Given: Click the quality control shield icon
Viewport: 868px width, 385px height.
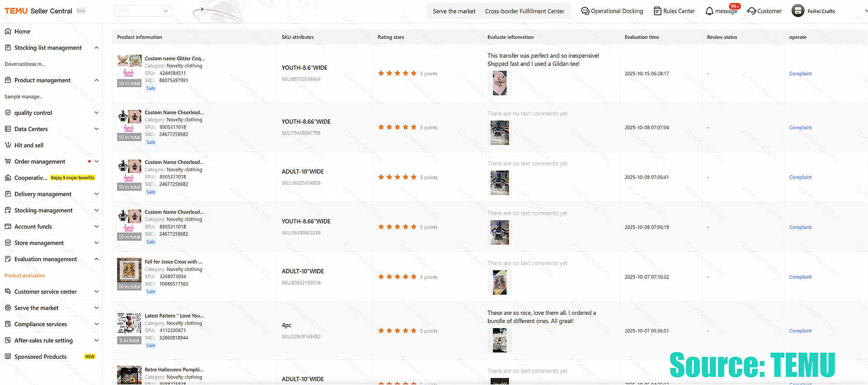Looking at the screenshot, I should point(8,113).
